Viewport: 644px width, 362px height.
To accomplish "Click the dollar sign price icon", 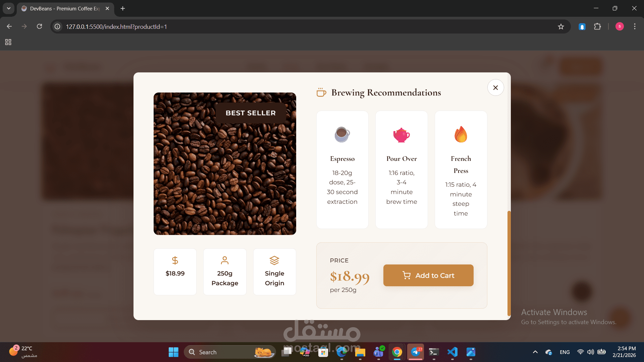I will [x=175, y=260].
